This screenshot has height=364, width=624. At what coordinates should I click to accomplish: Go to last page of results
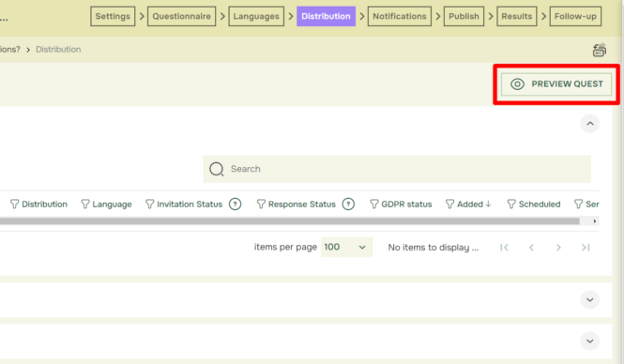coord(586,248)
